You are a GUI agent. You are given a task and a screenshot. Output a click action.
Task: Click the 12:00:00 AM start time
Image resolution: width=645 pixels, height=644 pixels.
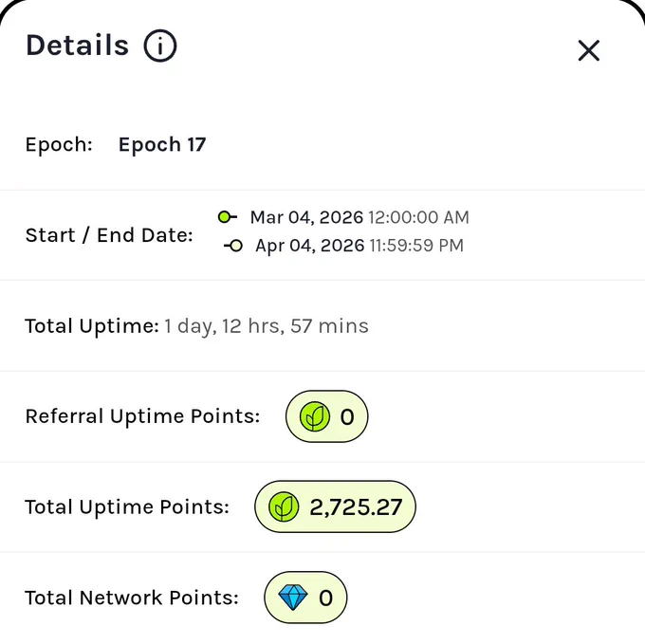pos(418,217)
